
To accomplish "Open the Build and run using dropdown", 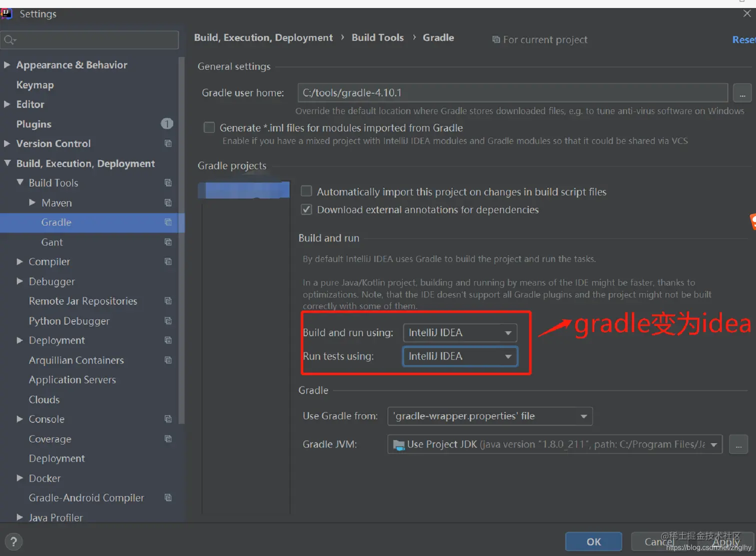I will (460, 332).
